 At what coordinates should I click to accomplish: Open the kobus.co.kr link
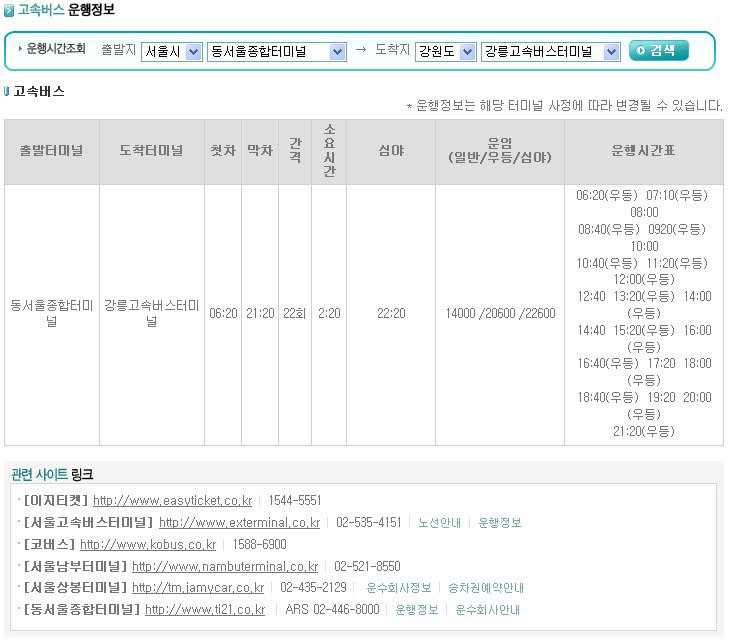coord(148,544)
